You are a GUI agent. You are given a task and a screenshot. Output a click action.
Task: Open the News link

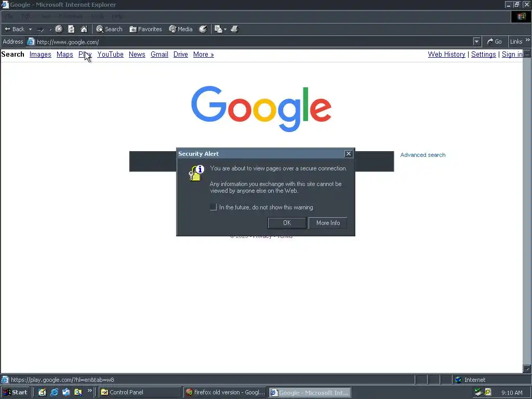(137, 54)
